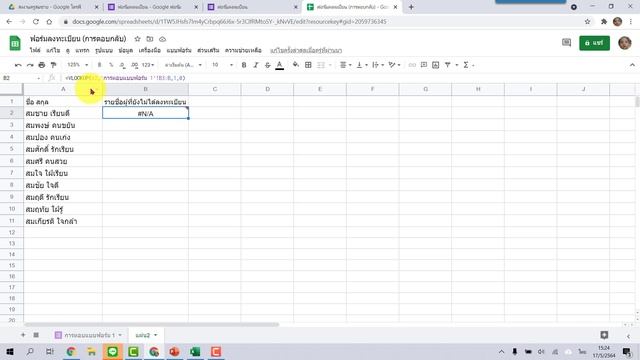Open the horizontal align dropdown
The image size is (640, 360).
point(346,65)
